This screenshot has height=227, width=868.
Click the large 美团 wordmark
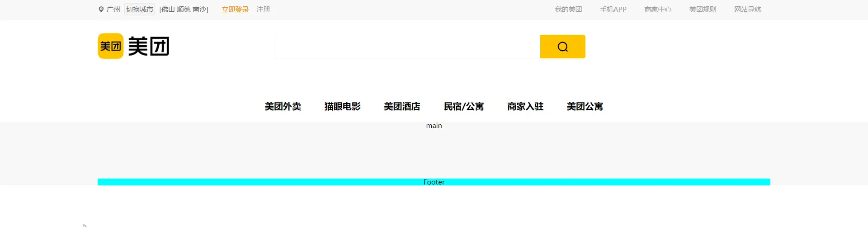click(x=149, y=46)
